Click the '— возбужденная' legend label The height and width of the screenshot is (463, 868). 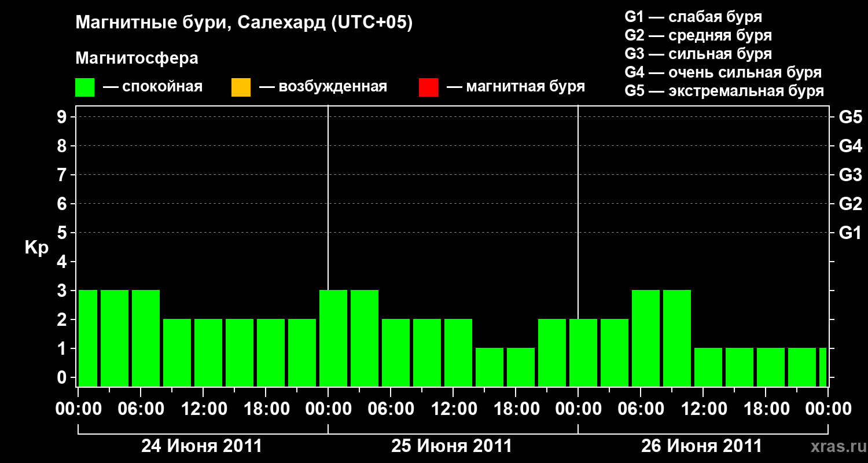coord(323,87)
